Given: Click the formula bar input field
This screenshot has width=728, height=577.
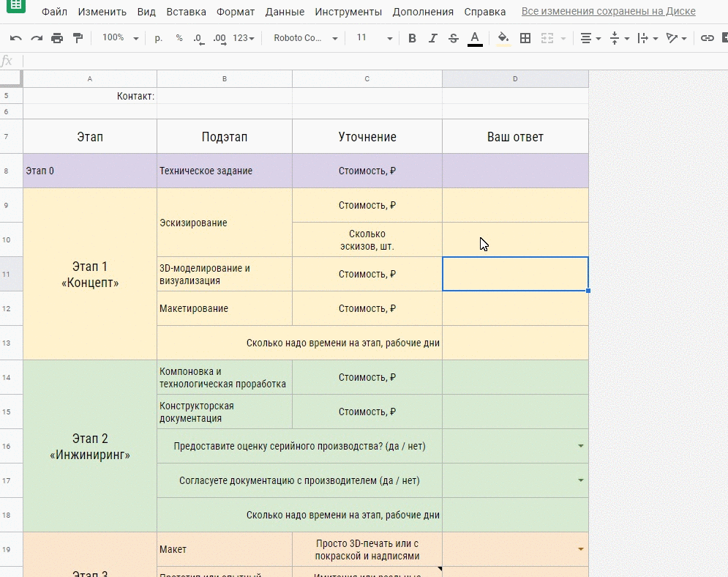Looking at the screenshot, I should [x=366, y=61].
